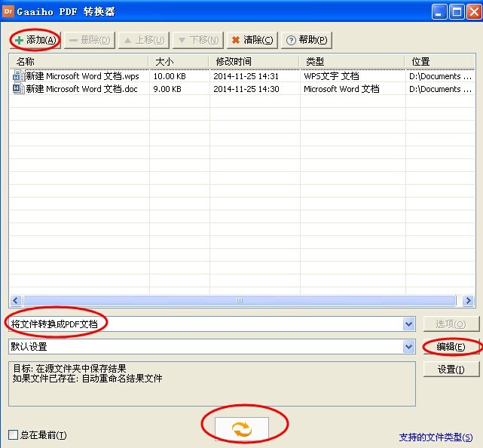Open Help via 帮助(P) button
Screen dimensions: 483x448
point(307,40)
